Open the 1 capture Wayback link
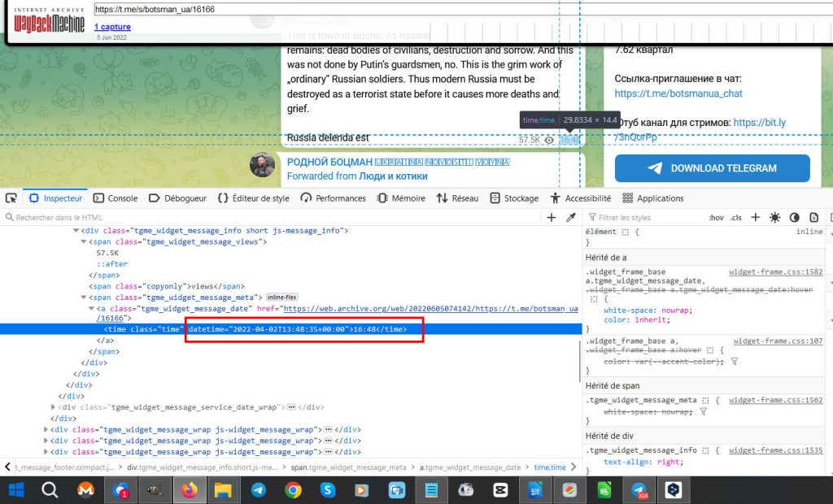Screen dimensions: 833x504 tap(112, 27)
